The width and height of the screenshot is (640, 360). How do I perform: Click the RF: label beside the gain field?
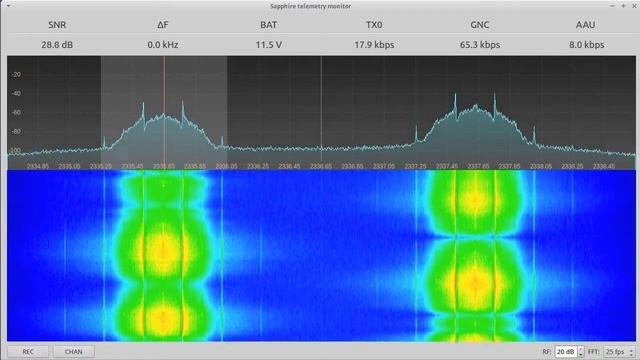[547, 351]
